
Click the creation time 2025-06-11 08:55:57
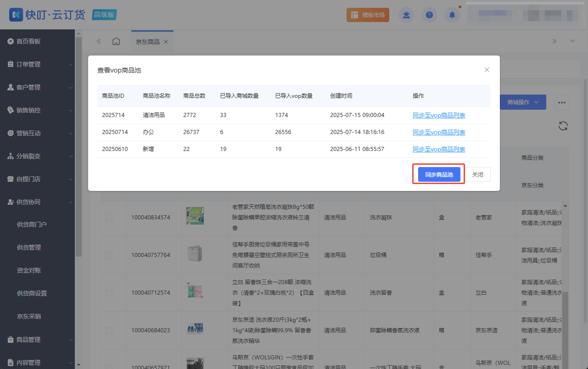coord(357,149)
